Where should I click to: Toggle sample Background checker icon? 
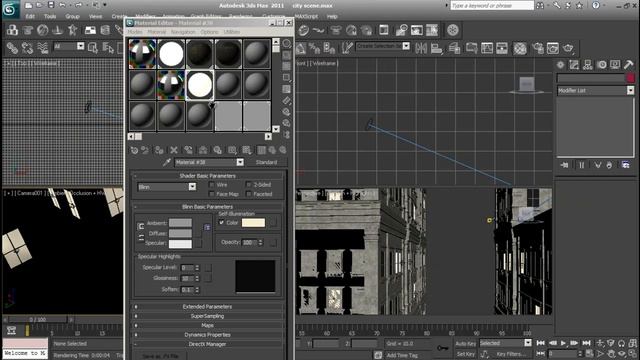[x=287, y=66]
